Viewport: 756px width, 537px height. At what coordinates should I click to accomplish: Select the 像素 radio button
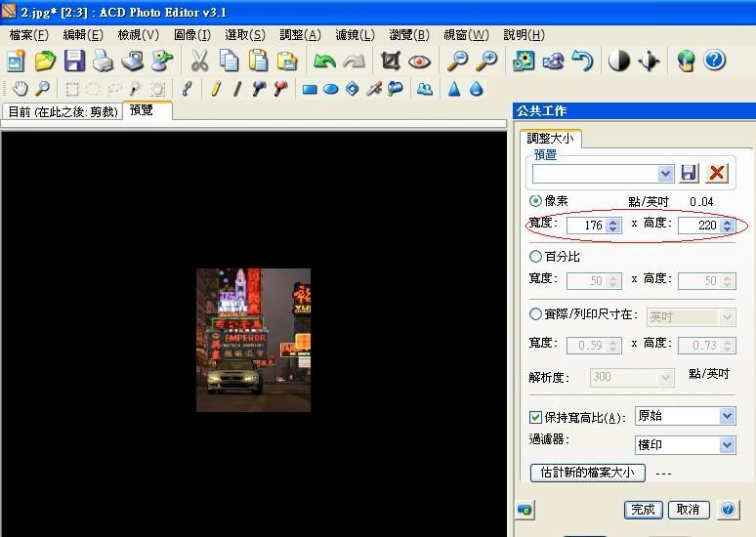pos(535,201)
